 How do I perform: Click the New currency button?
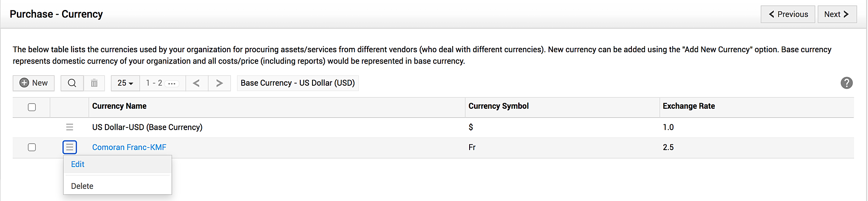click(34, 83)
